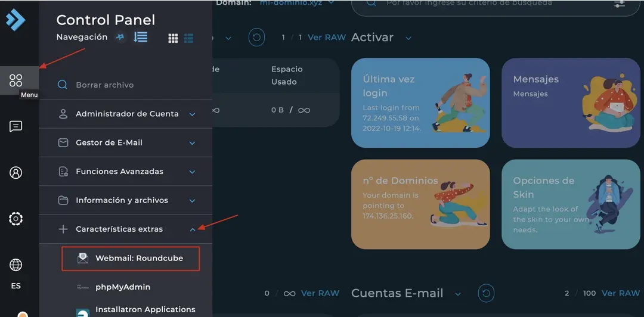The height and width of the screenshot is (317, 644).
Task: Open the Mensajes card
Action: click(571, 102)
